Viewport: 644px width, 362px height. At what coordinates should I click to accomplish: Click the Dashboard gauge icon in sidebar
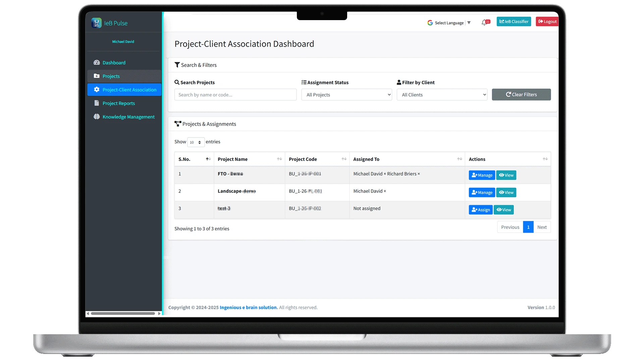pos(97,63)
